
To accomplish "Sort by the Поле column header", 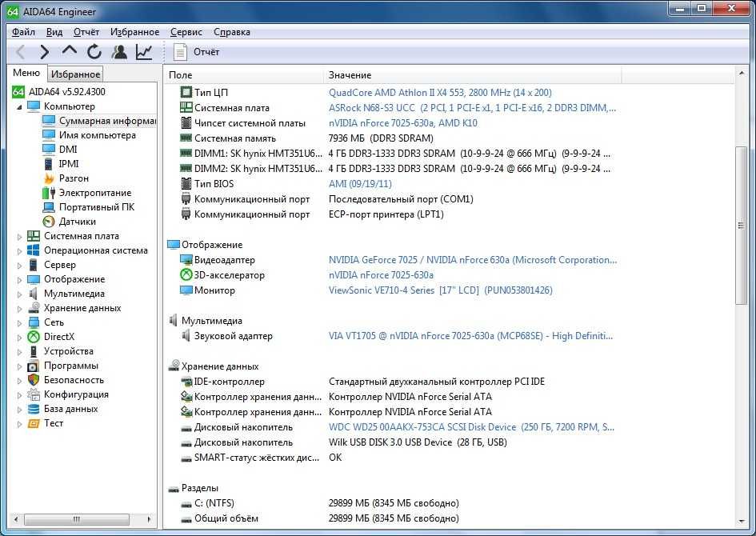I will coord(244,74).
